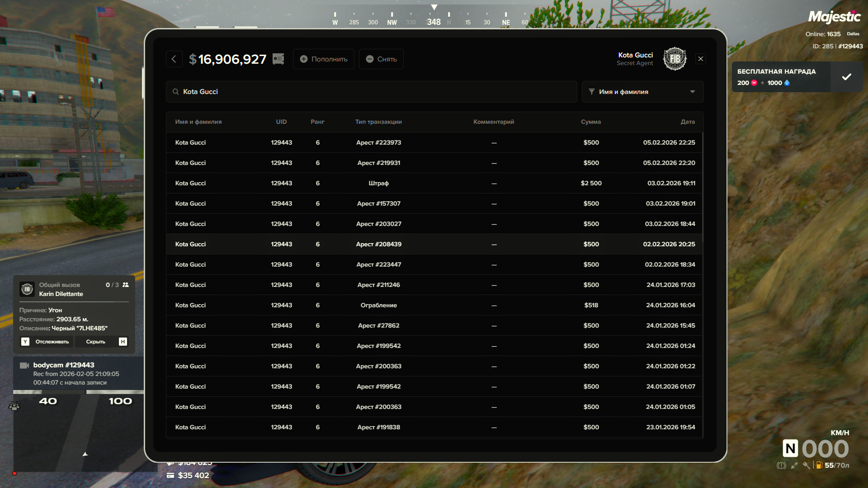Viewport: 868px width, 488px height.
Task: Click the cash register icon beside balance
Action: (278, 59)
